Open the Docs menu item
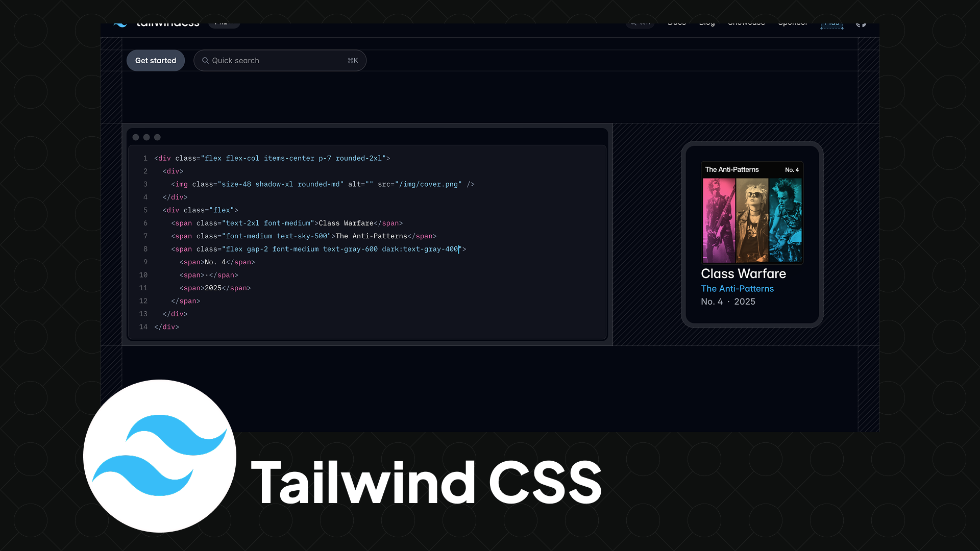 pos(677,24)
